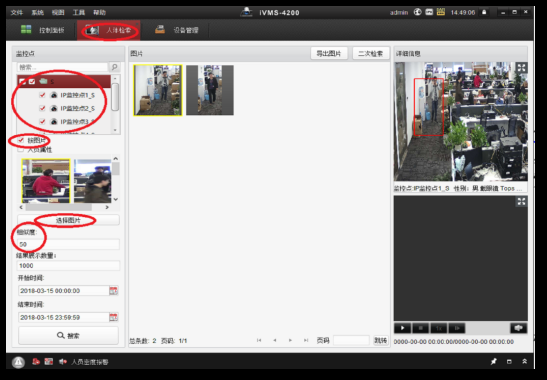Expand the alarm panel with the double chevron
The height and width of the screenshot is (380, 547).
pyautogui.click(x=524, y=362)
